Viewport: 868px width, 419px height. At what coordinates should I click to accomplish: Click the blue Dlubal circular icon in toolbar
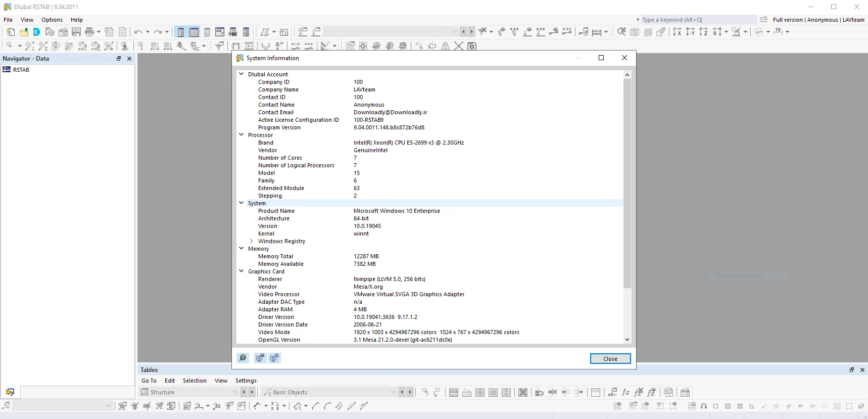coord(37,32)
